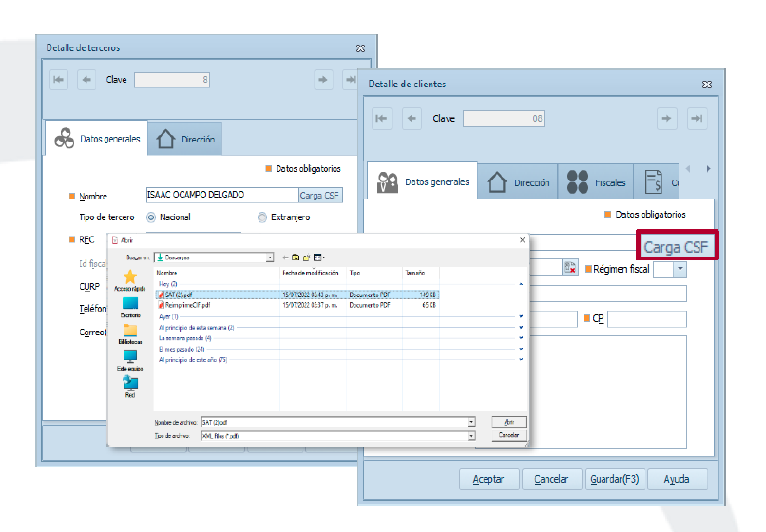Open Dirección tab in Detalle de terceros
This screenshot has height=532, width=766.
185,140
